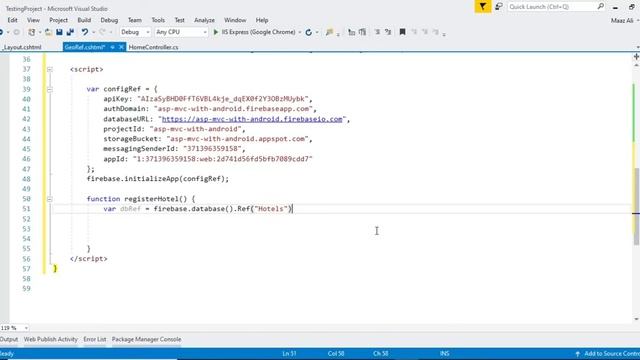Open the Tools menu
The image size is (640, 360).
[158, 20]
